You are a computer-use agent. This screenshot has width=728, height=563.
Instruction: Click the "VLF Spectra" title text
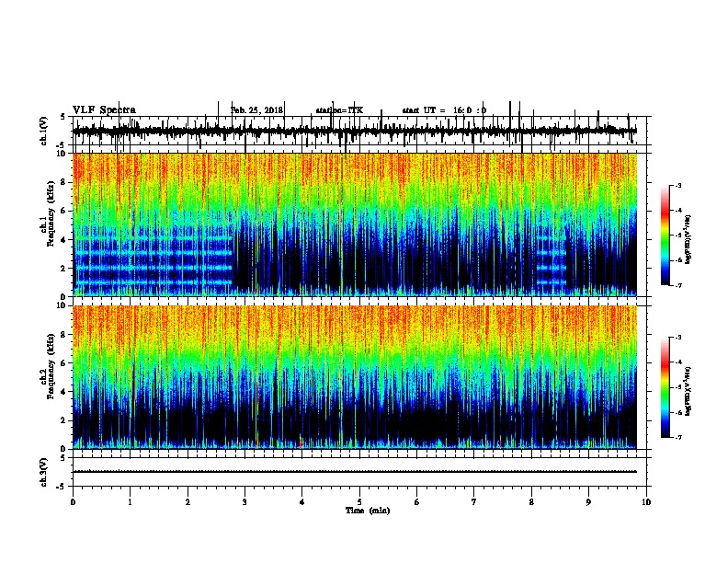(x=104, y=110)
